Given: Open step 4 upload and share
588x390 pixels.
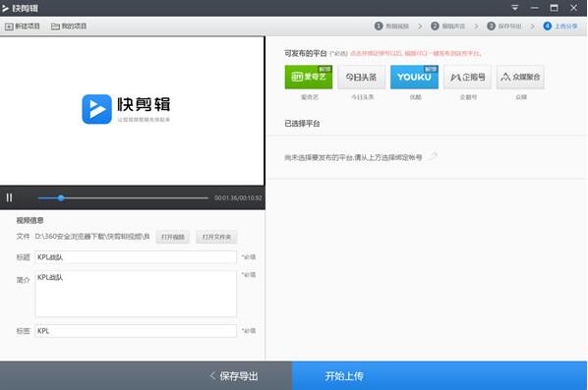Looking at the screenshot, I should pos(560,26).
